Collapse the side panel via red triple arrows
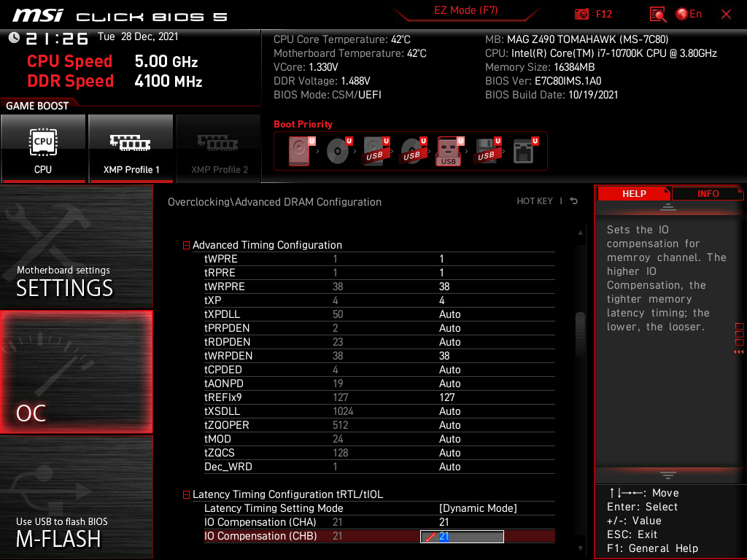This screenshot has height=560, width=747. pyautogui.click(x=739, y=352)
